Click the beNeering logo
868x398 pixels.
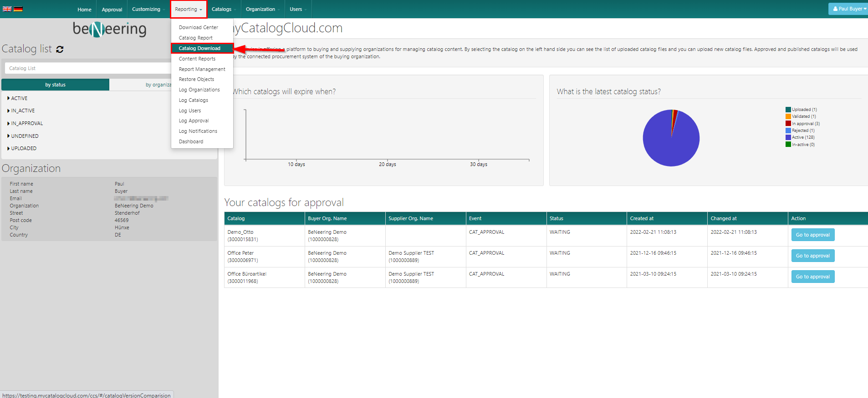(x=109, y=30)
